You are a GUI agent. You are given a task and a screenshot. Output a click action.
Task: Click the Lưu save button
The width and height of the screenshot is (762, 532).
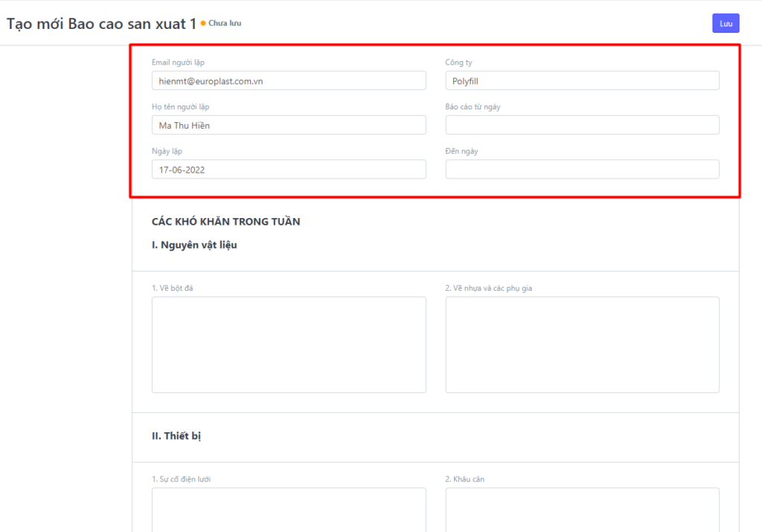tap(726, 23)
